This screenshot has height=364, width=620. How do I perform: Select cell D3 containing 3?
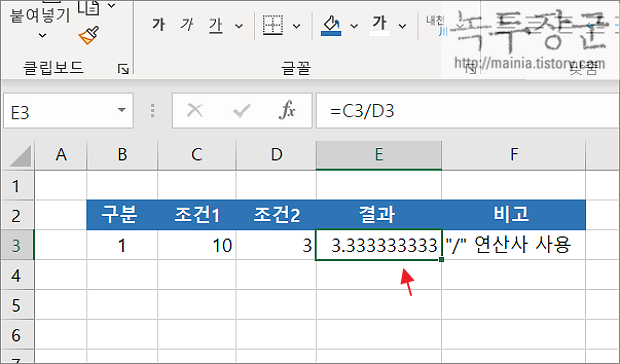click(276, 245)
